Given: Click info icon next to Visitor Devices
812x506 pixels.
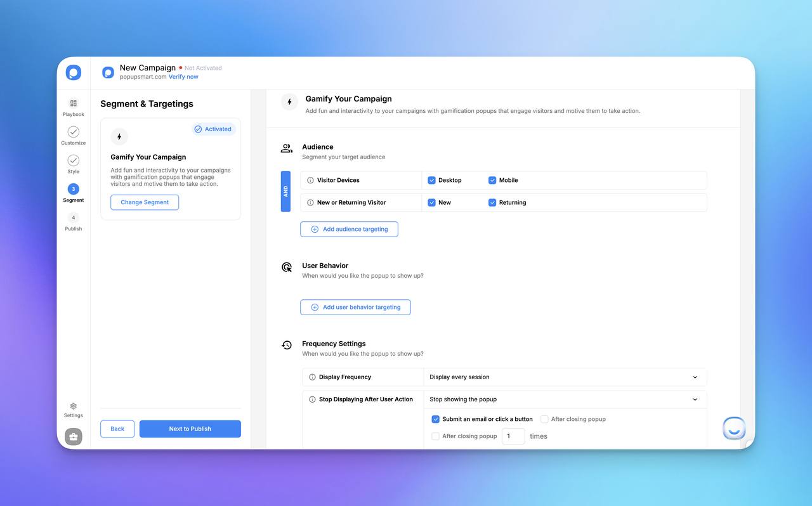Looking at the screenshot, I should pyautogui.click(x=310, y=180).
